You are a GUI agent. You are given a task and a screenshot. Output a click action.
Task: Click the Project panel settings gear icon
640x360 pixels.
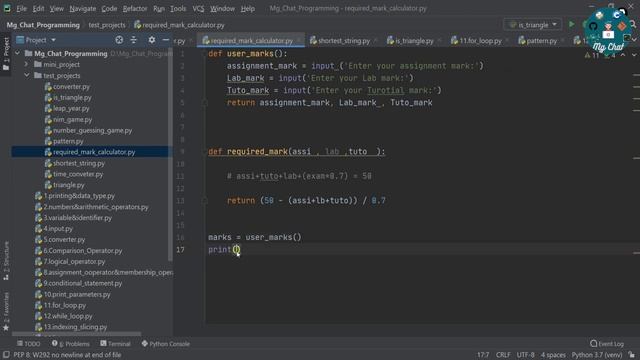tap(151, 40)
